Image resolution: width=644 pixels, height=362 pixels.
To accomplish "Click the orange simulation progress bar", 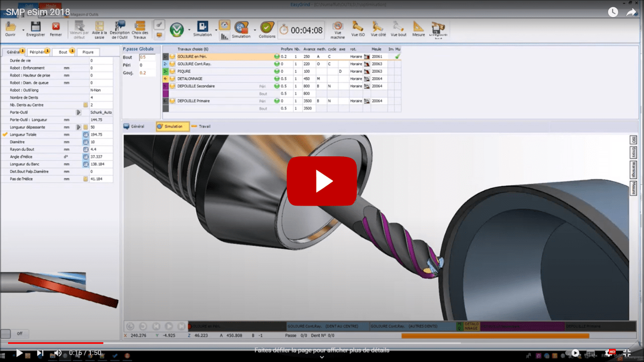I will pos(495,335).
